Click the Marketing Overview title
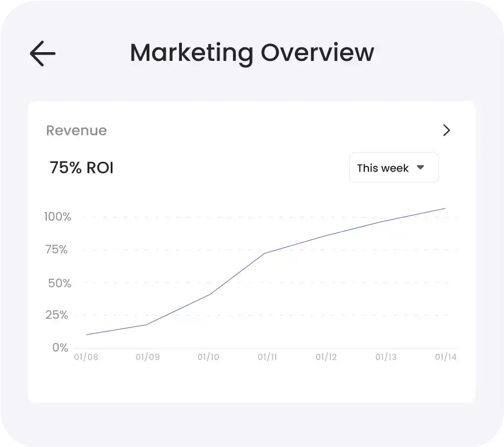Viewport: 504px width, 447px height. pos(252,53)
